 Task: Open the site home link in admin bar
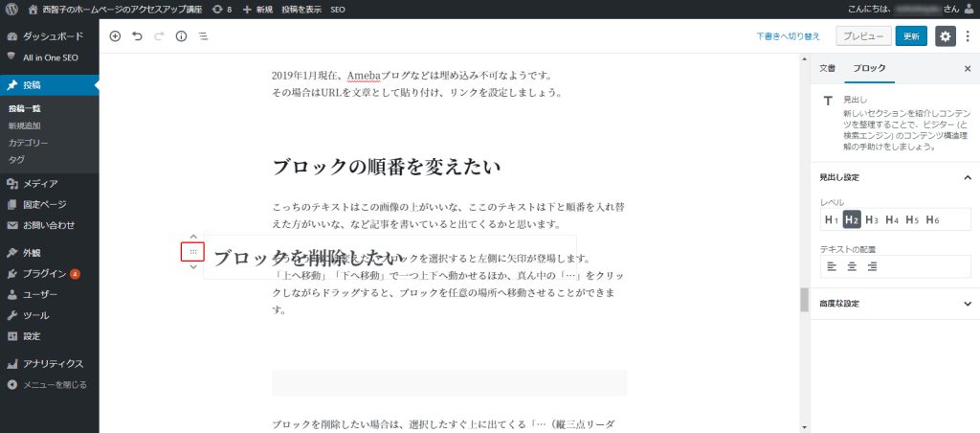115,10
